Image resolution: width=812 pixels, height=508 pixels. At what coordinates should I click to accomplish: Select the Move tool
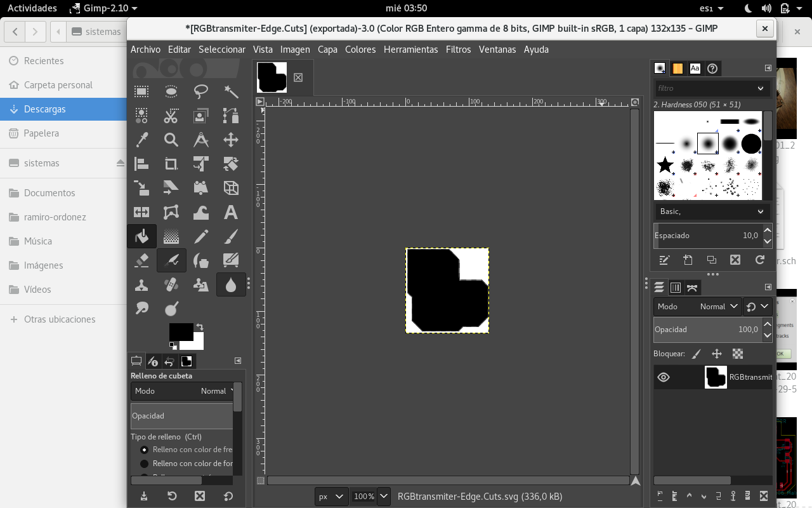(x=231, y=140)
